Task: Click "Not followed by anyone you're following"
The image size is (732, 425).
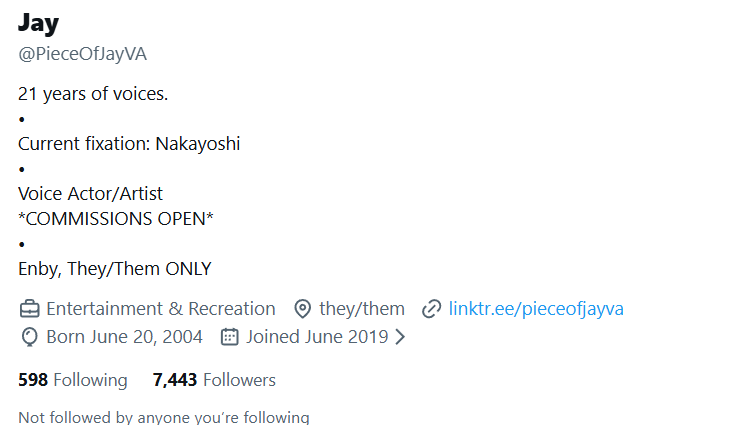Action: coord(164,417)
